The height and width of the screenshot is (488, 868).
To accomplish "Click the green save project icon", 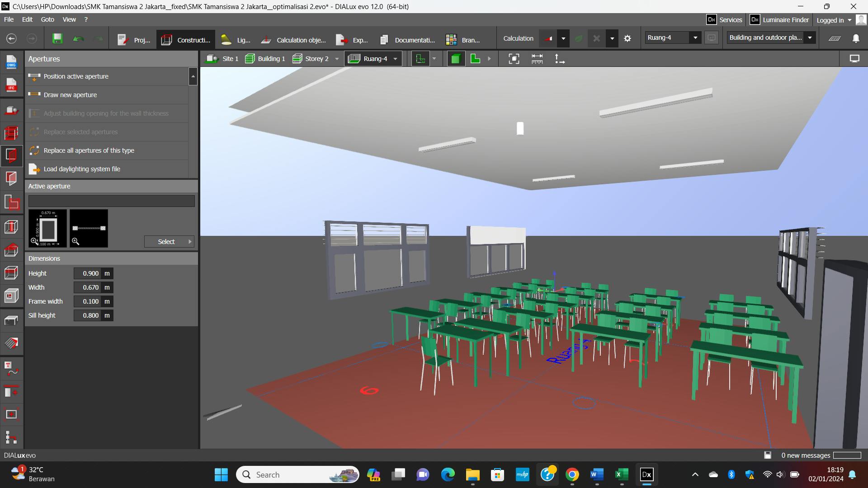I will (x=57, y=39).
